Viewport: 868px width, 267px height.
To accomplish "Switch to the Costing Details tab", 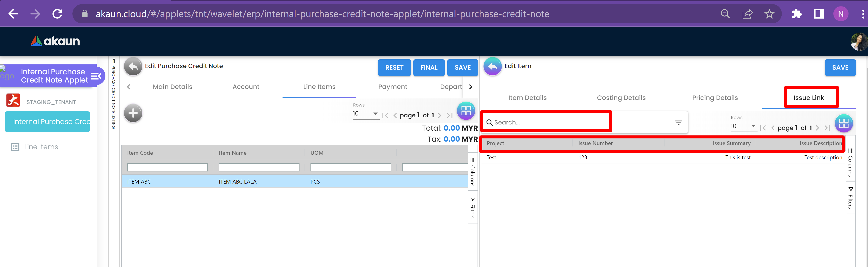I will pos(621,98).
